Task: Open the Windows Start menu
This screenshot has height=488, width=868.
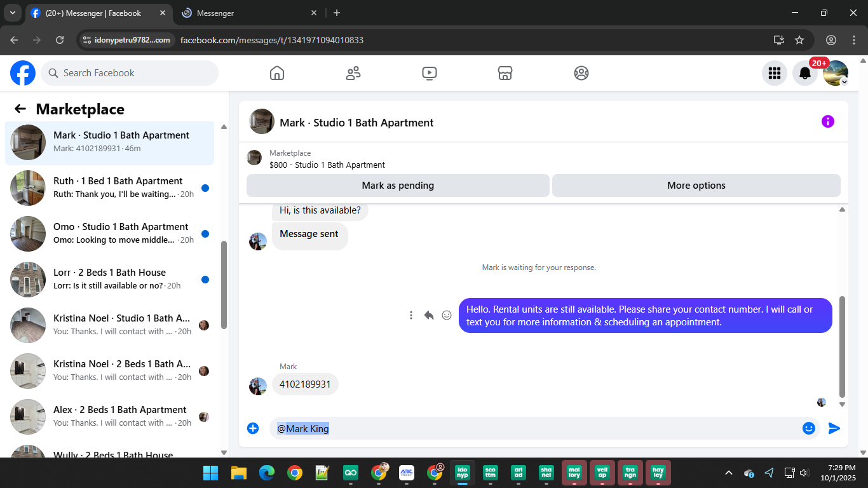Action: coord(210,473)
